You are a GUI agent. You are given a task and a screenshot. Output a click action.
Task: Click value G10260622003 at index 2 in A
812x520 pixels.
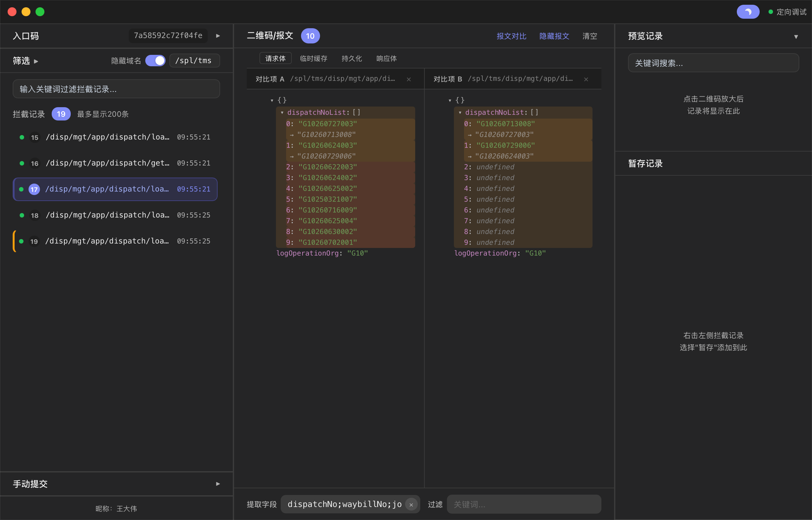[x=328, y=167]
